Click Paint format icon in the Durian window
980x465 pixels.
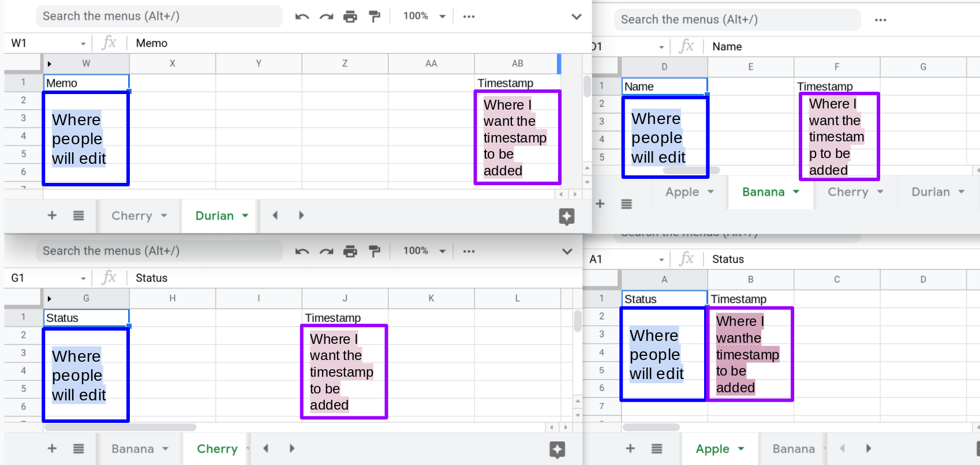tap(375, 17)
